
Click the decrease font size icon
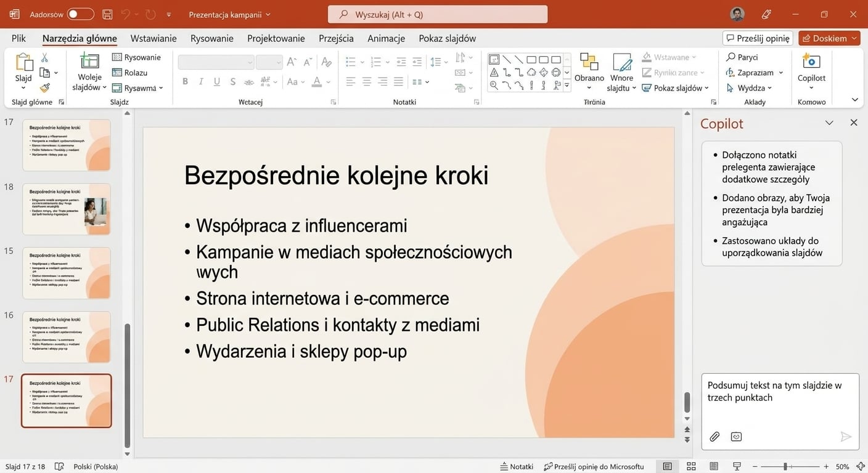[308, 62]
